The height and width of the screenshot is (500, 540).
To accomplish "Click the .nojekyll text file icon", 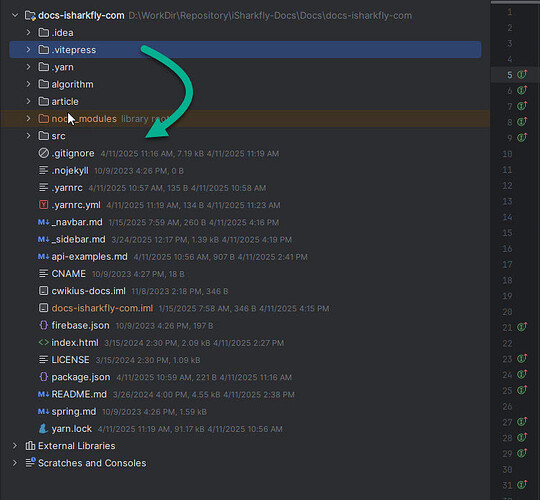I will [x=43, y=170].
